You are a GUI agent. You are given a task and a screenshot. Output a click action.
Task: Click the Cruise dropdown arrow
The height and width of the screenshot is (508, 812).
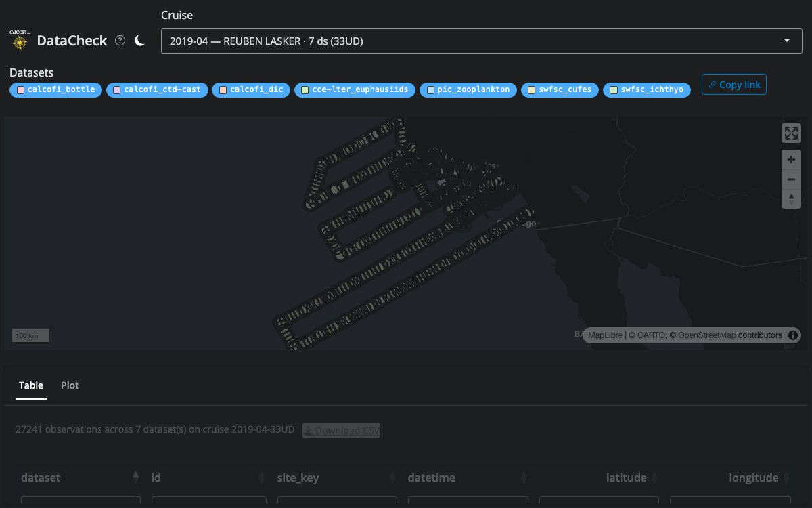click(787, 41)
